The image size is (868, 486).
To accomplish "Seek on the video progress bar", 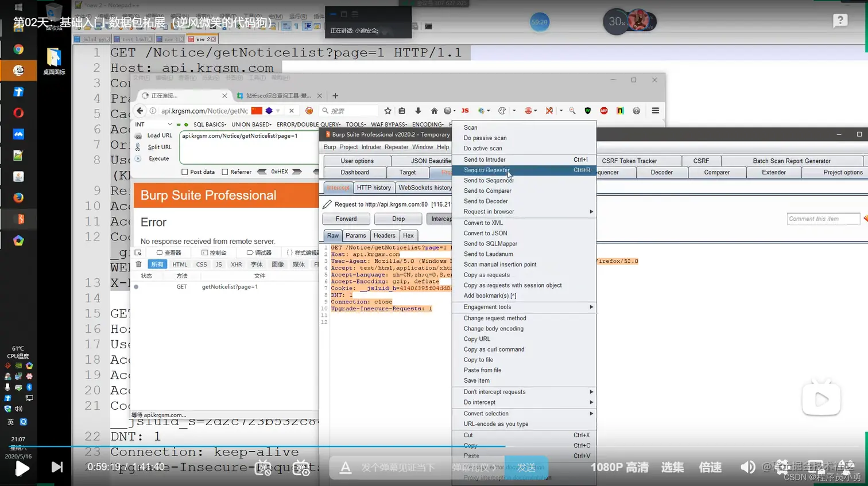I will tap(434, 446).
